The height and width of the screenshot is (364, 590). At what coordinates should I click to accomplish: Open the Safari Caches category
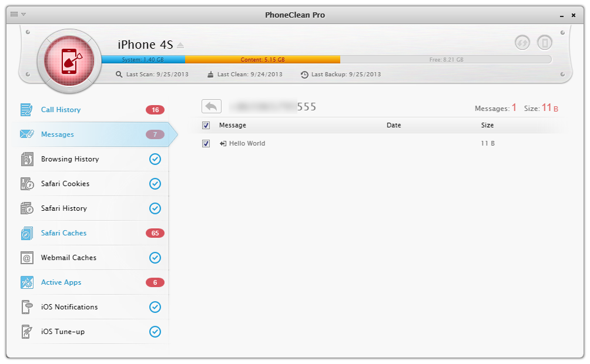[x=63, y=233]
